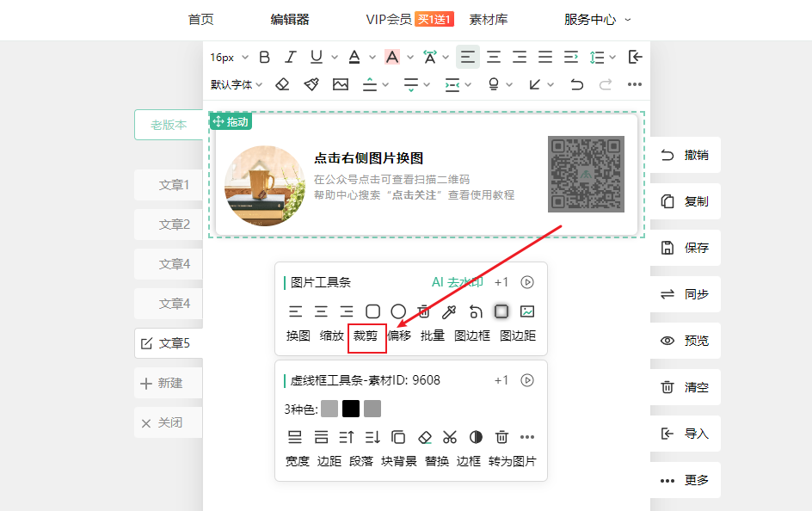This screenshot has height=511, width=812.
Task: Click the 裁剪 crop button
Action: point(366,336)
